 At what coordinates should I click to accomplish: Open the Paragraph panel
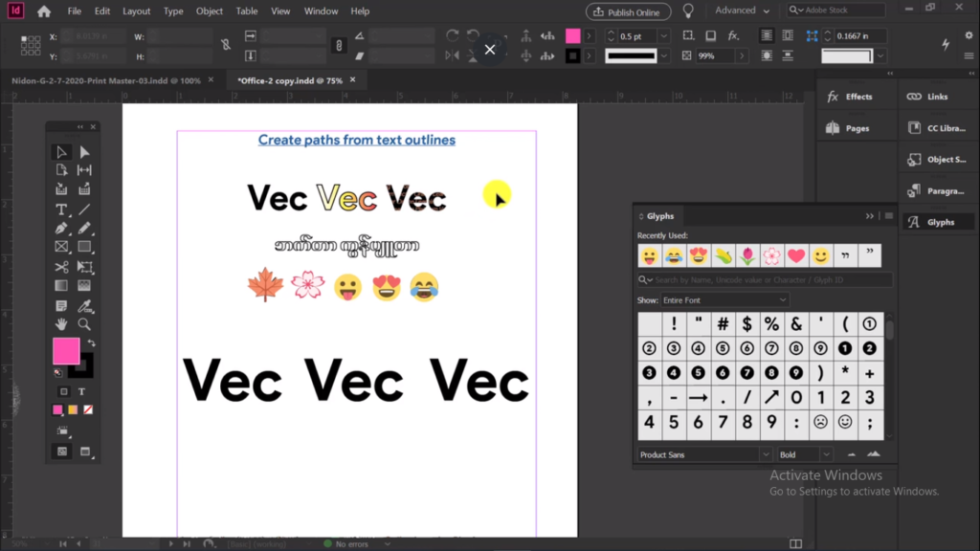point(937,190)
